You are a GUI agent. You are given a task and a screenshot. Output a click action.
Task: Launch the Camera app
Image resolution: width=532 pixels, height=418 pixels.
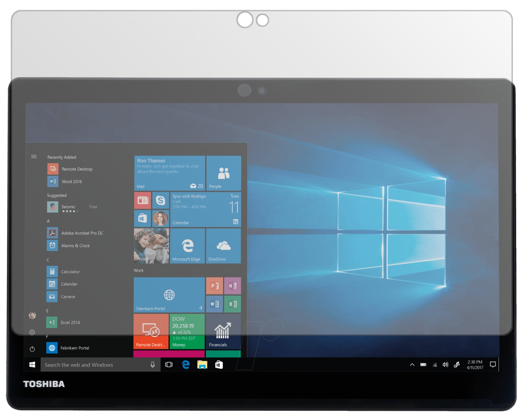click(61, 297)
